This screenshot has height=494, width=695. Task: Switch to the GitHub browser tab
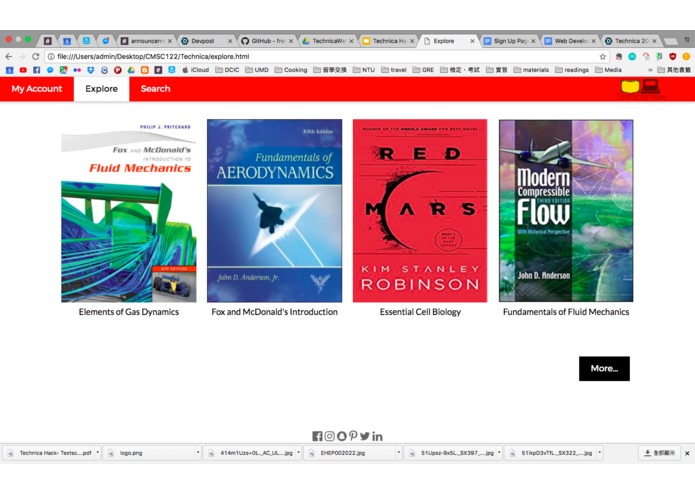pyautogui.click(x=268, y=41)
